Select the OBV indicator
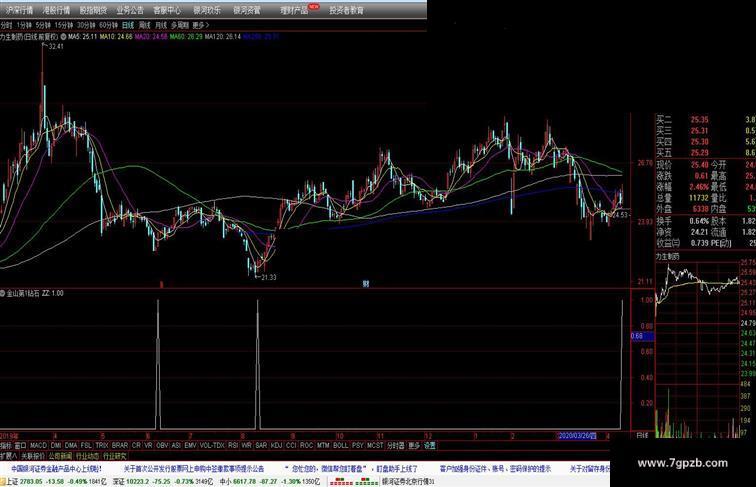756x487 pixels. tap(162, 446)
